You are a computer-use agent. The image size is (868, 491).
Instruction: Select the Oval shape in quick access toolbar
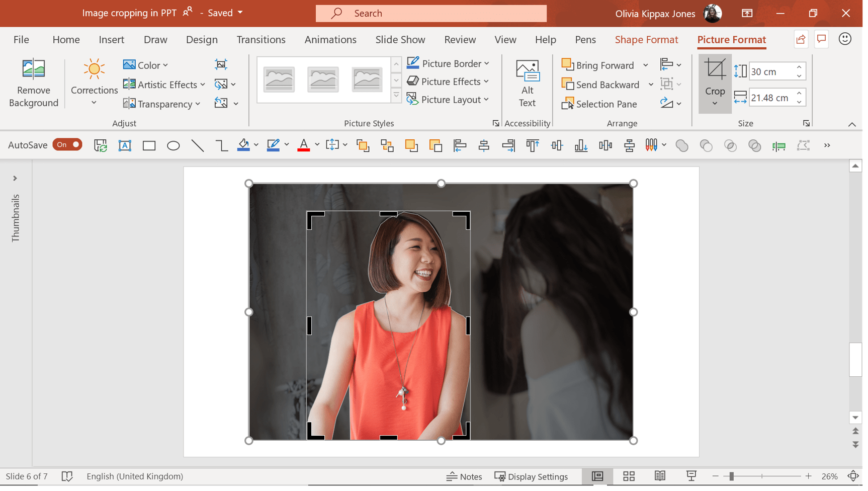pyautogui.click(x=173, y=145)
